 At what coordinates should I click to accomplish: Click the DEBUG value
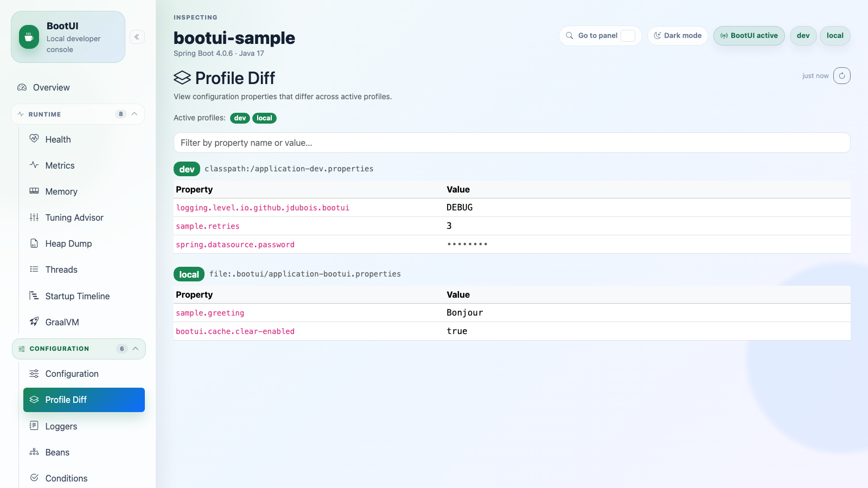459,208
